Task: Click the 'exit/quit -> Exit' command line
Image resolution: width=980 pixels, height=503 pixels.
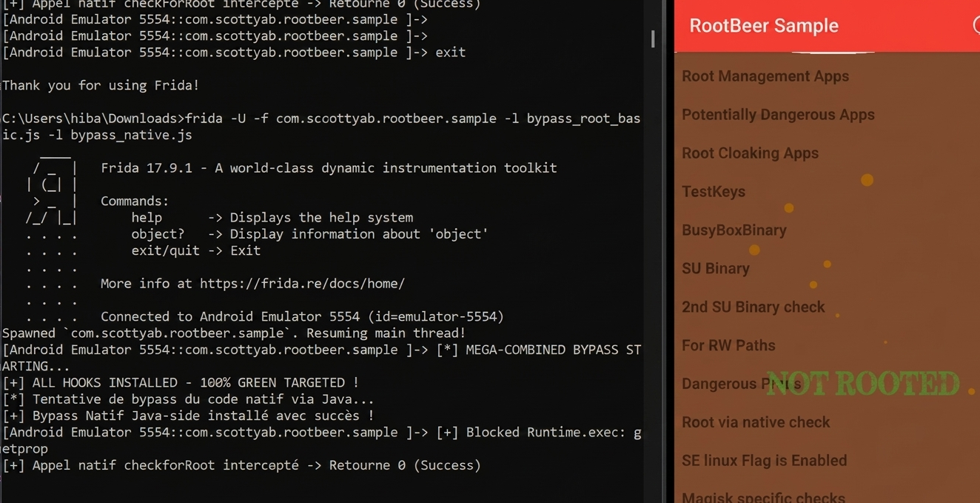Action: point(196,250)
